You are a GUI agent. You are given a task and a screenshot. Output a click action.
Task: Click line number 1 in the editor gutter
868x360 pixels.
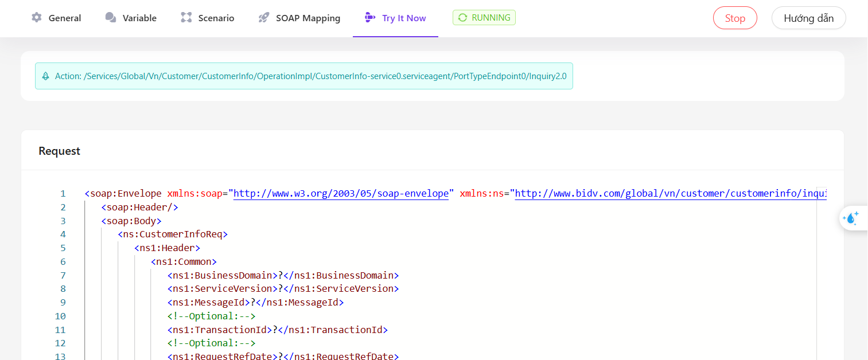point(63,194)
